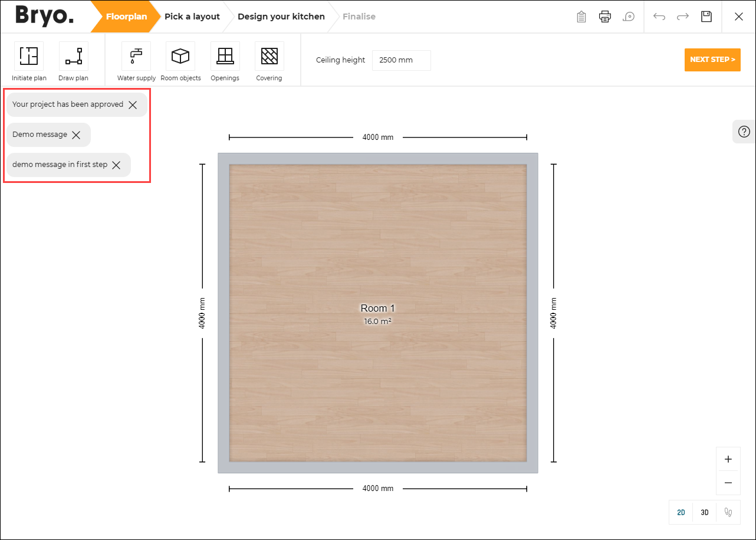Open the Covering tool
The image size is (756, 540).
pos(269,56)
